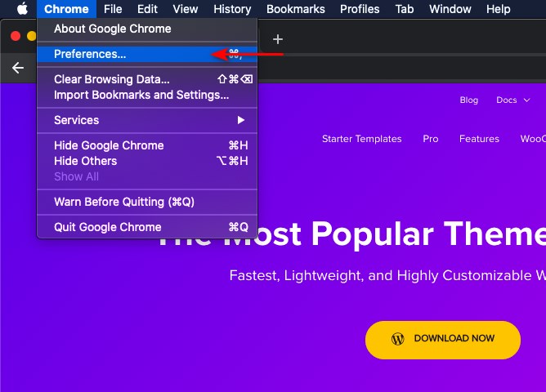Image resolution: width=546 pixels, height=392 pixels.
Task: Open the View menu
Action: (186, 9)
